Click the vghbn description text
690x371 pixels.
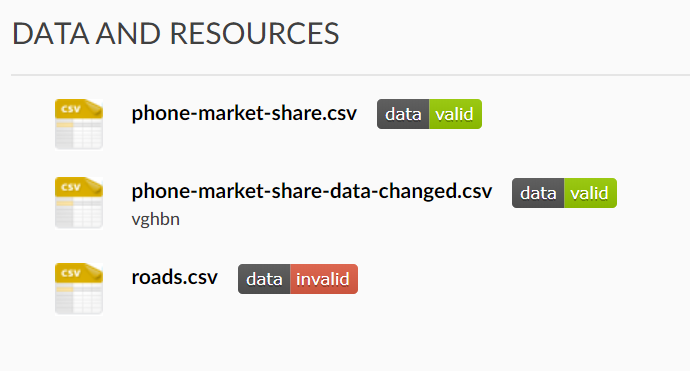tap(155, 219)
